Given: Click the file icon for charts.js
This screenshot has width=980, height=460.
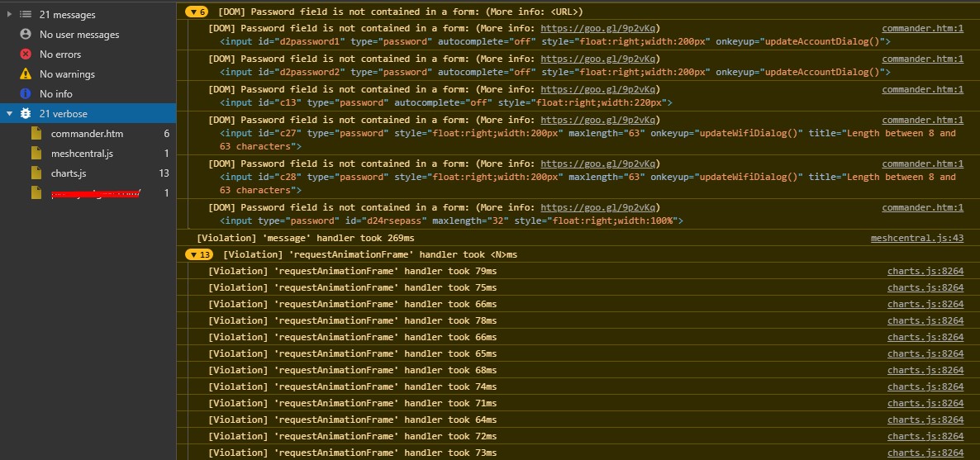Looking at the screenshot, I should pyautogui.click(x=37, y=173).
